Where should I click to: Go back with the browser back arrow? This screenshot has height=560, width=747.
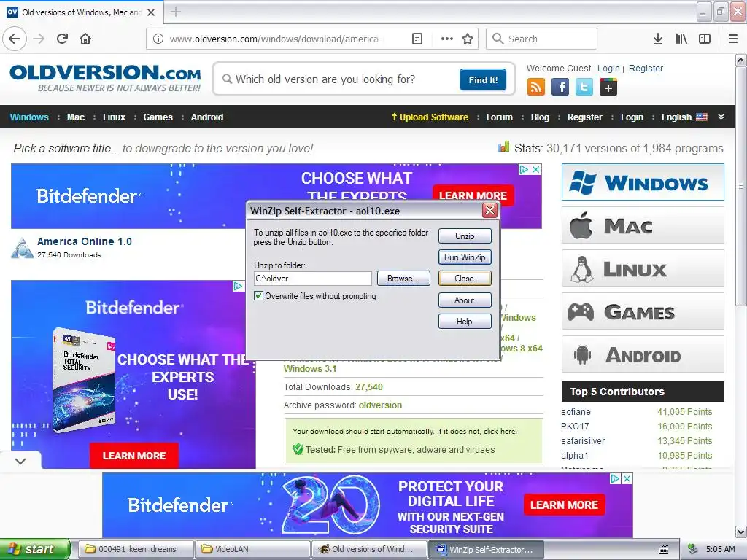(15, 39)
